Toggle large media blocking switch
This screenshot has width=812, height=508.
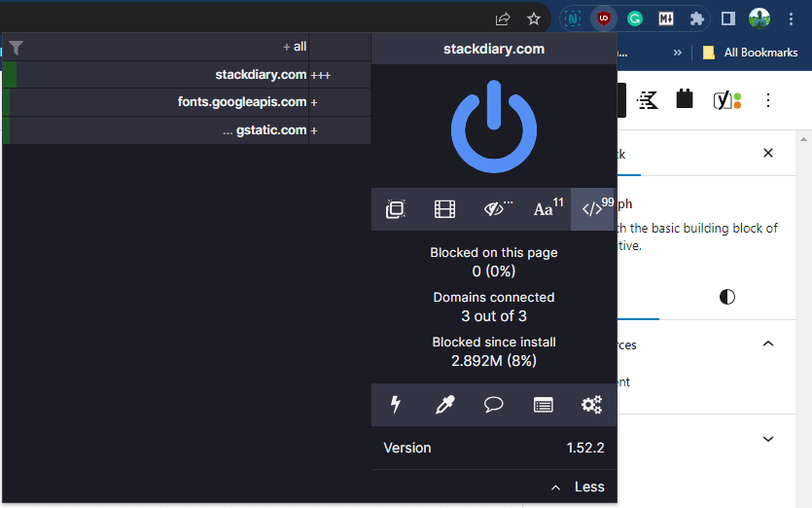pyautogui.click(x=444, y=209)
